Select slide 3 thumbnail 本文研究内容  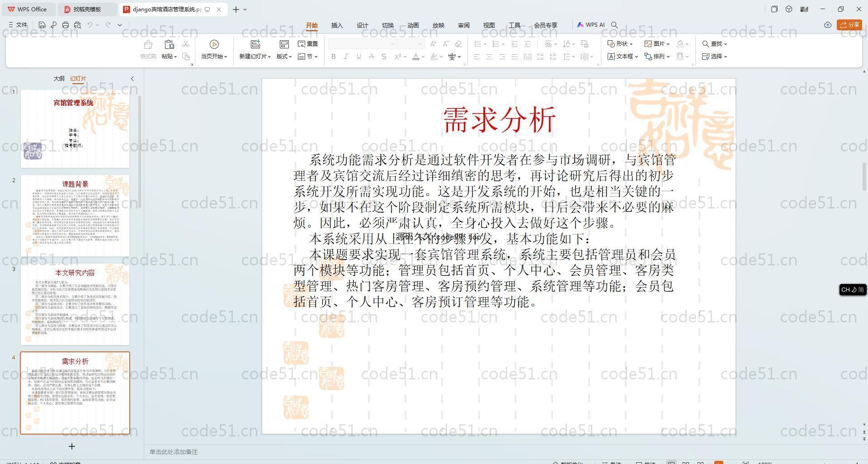pyautogui.click(x=75, y=304)
